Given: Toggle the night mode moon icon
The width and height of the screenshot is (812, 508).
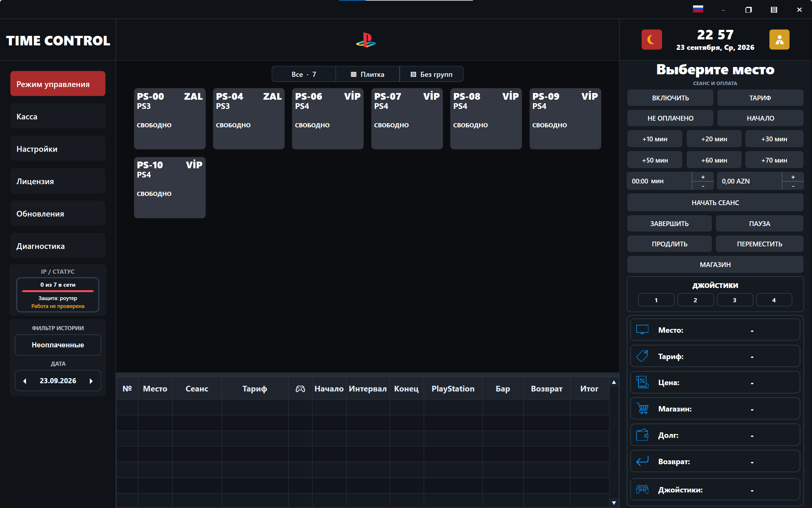Looking at the screenshot, I should coord(651,40).
